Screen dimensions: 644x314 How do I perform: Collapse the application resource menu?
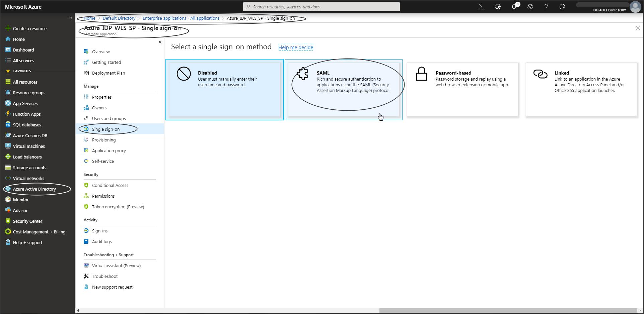point(160,42)
